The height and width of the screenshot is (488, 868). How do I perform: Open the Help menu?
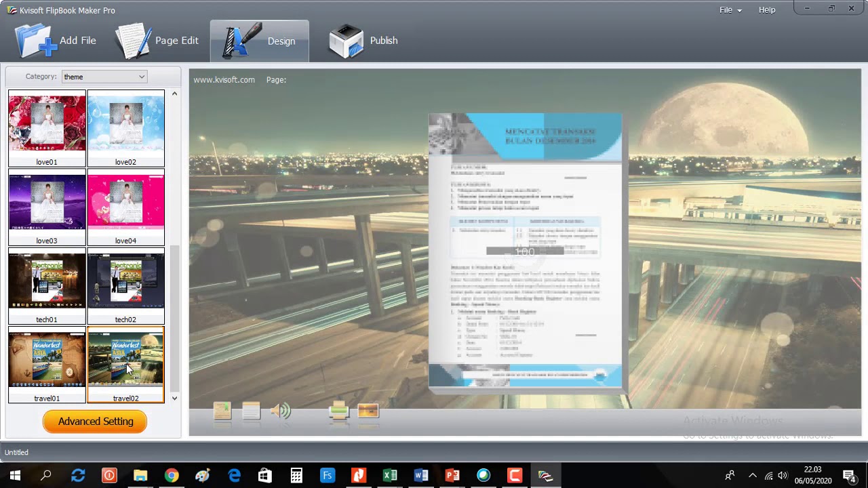pyautogui.click(x=767, y=10)
